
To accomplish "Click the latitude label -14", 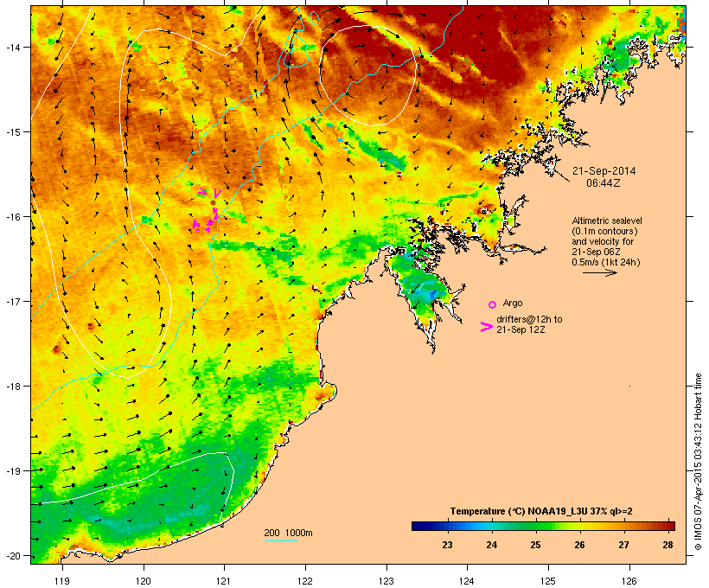I will pyautogui.click(x=13, y=47).
